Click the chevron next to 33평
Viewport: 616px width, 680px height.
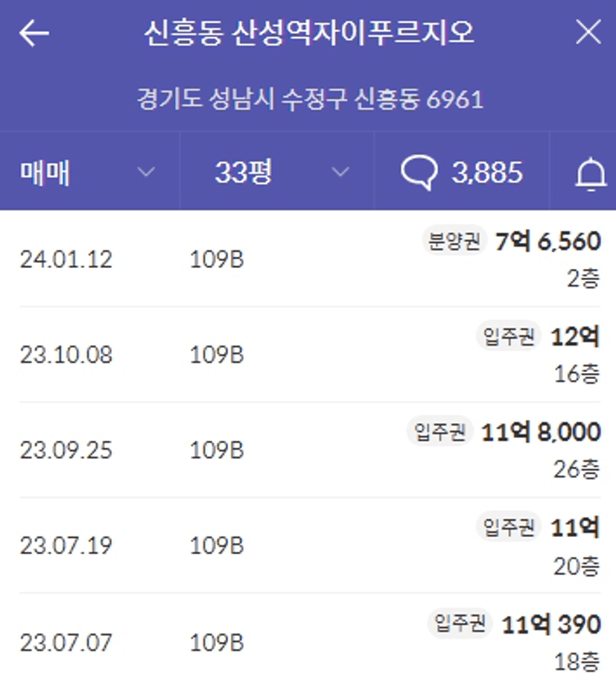click(x=340, y=172)
